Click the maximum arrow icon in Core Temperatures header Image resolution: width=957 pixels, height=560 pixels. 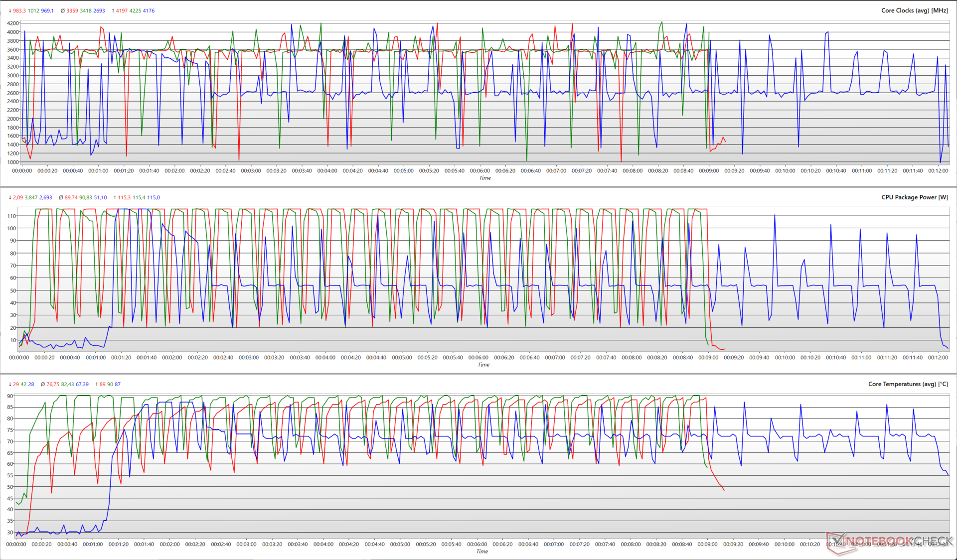pos(97,384)
